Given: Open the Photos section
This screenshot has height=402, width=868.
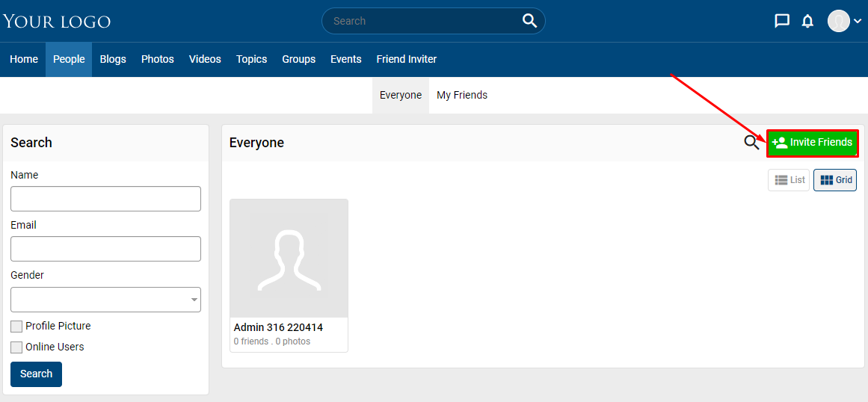Looking at the screenshot, I should (157, 59).
